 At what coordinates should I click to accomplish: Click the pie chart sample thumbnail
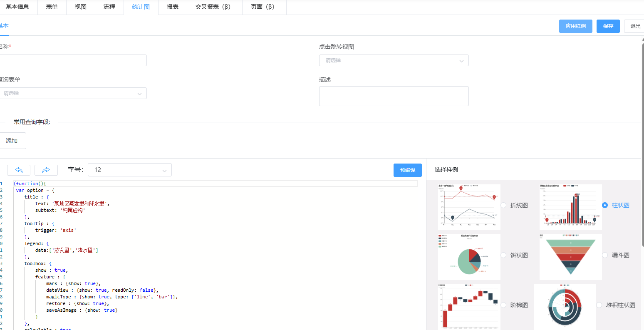[x=469, y=257]
